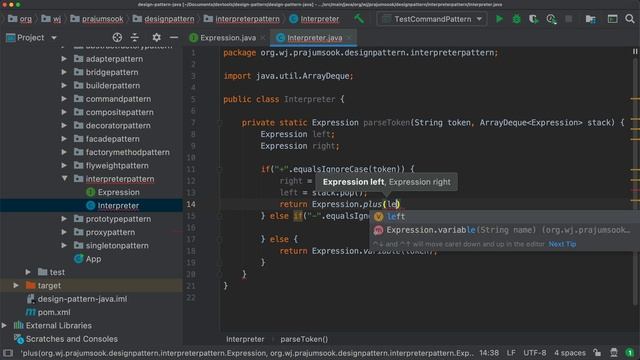The height and width of the screenshot is (360, 640).
Task: Click the Interpreter breadcrumb below editor
Action: (x=245, y=339)
